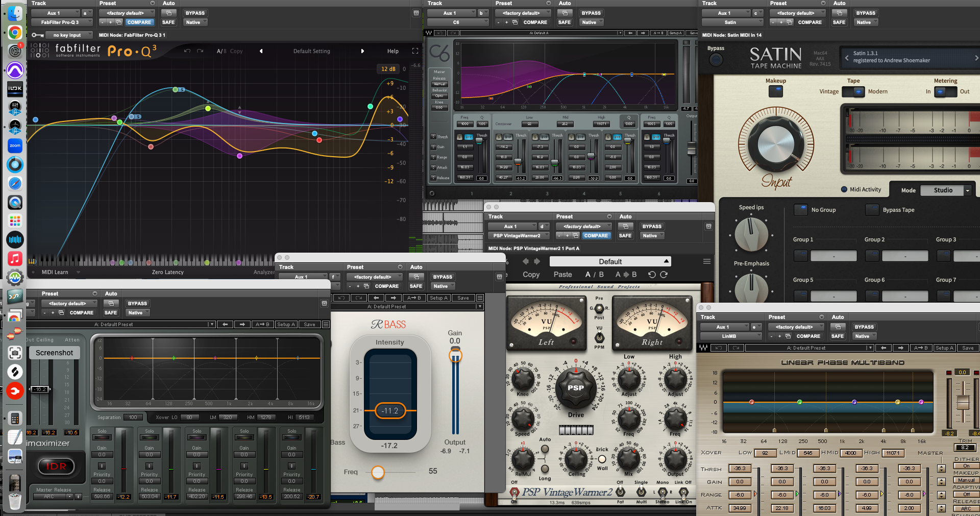Click previous preset arrow in PSP VintageWarmer2
Screen dimensions: 980x516
coord(526,261)
